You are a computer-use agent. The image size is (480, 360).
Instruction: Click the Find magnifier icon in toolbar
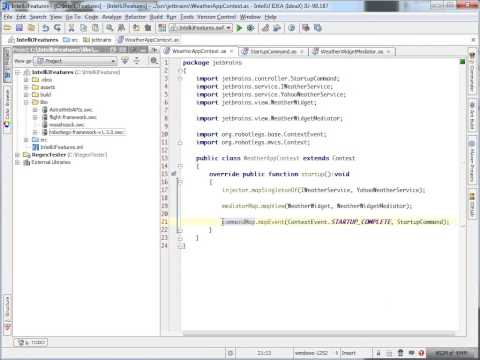[x=109, y=28]
